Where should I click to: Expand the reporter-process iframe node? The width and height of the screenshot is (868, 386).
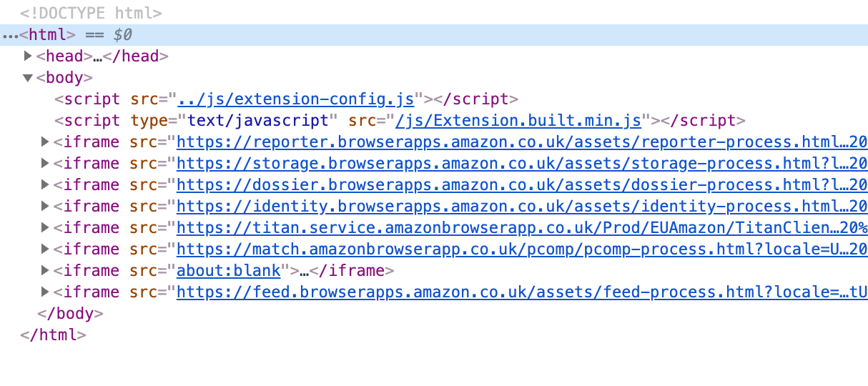(46, 142)
